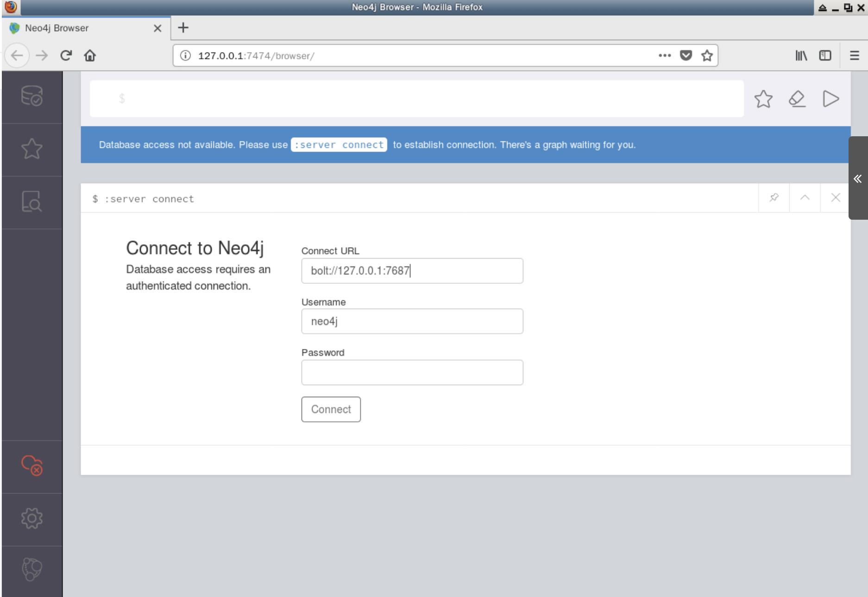Focus the Cypher editor input
Screen dimensions: 868x597
coord(417,99)
